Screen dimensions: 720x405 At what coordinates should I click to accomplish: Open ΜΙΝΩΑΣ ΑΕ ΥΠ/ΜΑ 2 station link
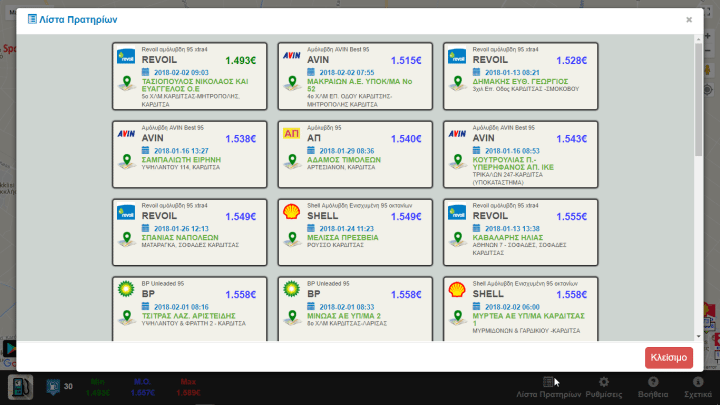[x=344, y=316]
